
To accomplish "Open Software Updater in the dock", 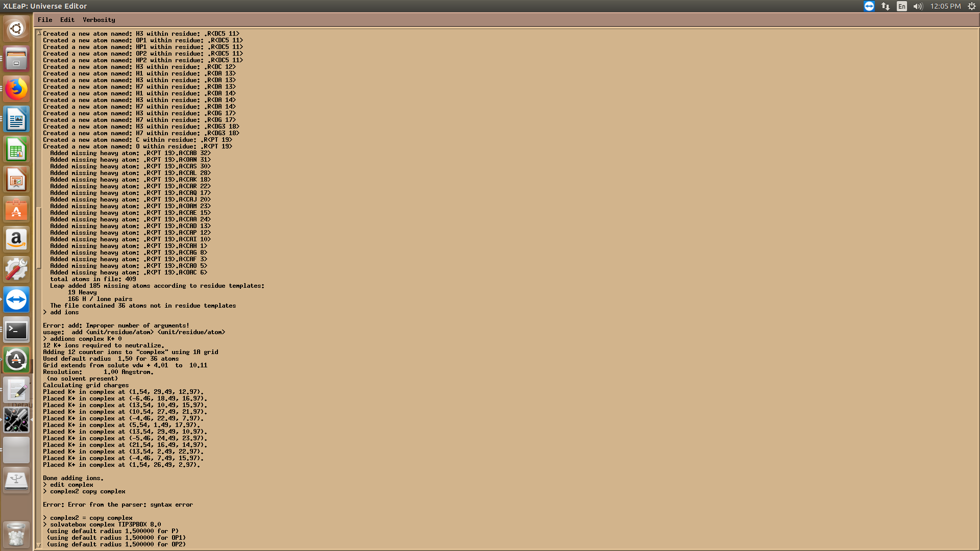I will (16, 360).
